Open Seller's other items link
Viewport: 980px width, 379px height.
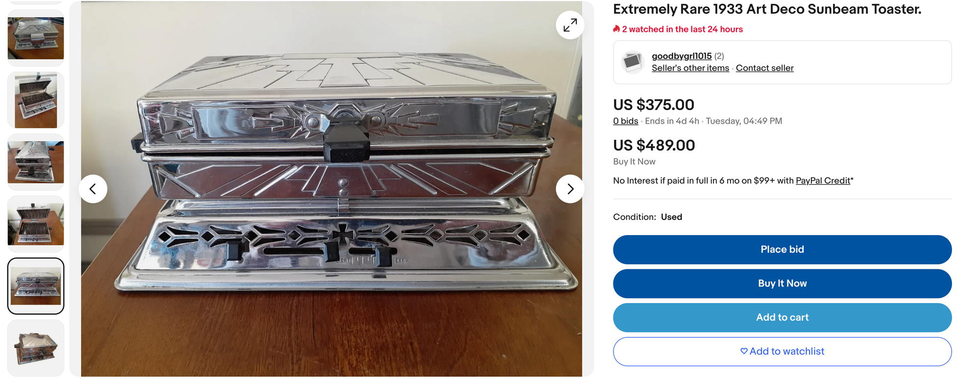tap(690, 68)
